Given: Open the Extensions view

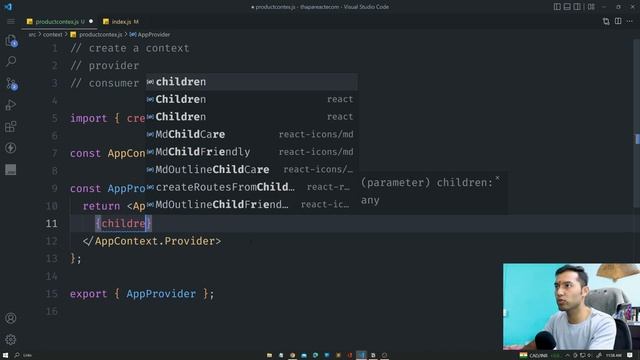Looking at the screenshot, I should tap(11, 127).
